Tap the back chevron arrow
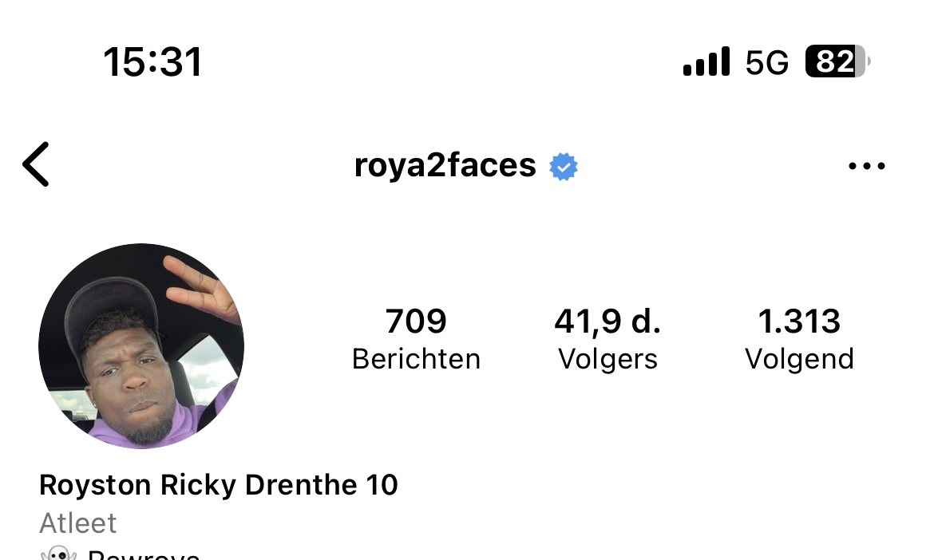This screenshot has height=560, width=934. (36, 165)
